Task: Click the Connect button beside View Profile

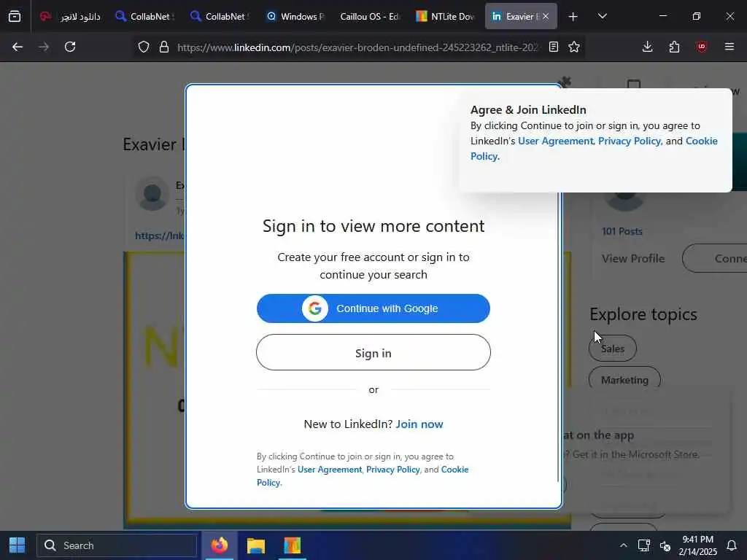Action: click(x=715, y=258)
